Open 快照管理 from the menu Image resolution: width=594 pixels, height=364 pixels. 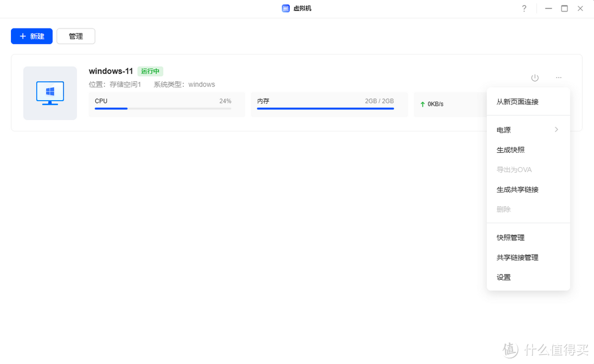511,238
